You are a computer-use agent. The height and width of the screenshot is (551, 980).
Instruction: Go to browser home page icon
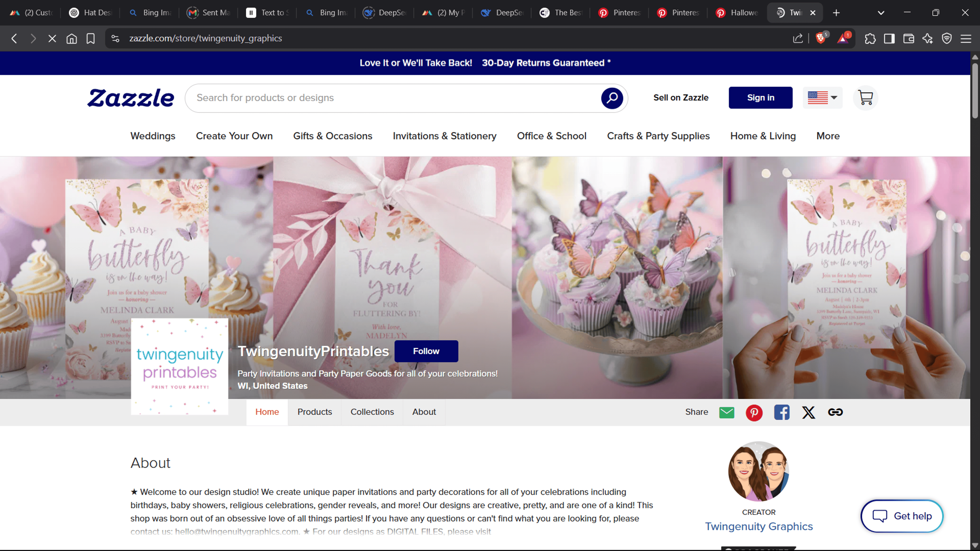coord(71,39)
